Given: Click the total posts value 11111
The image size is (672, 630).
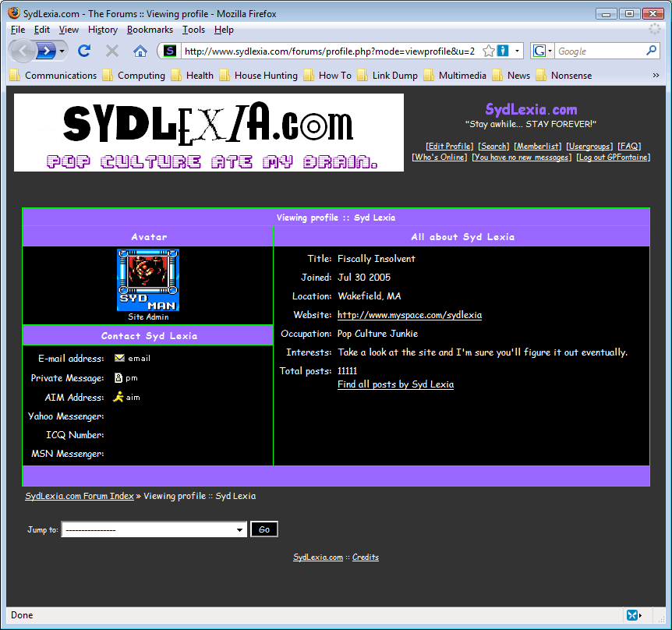Looking at the screenshot, I should click(347, 370).
